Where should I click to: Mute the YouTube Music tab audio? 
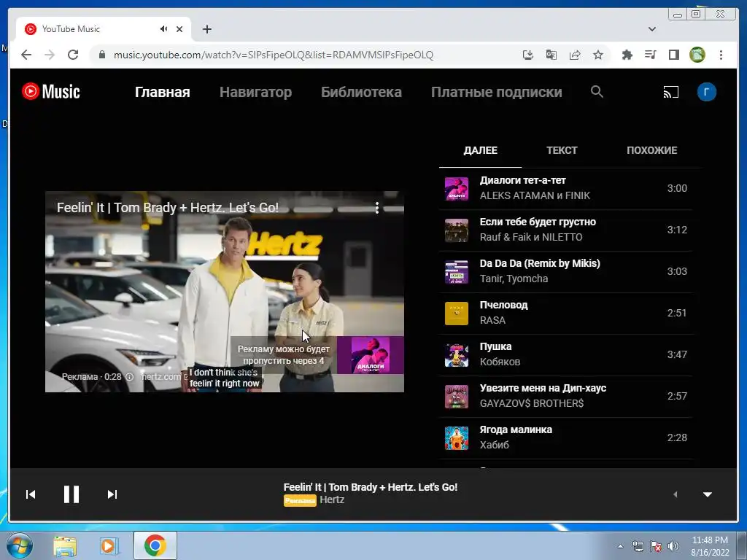(164, 29)
